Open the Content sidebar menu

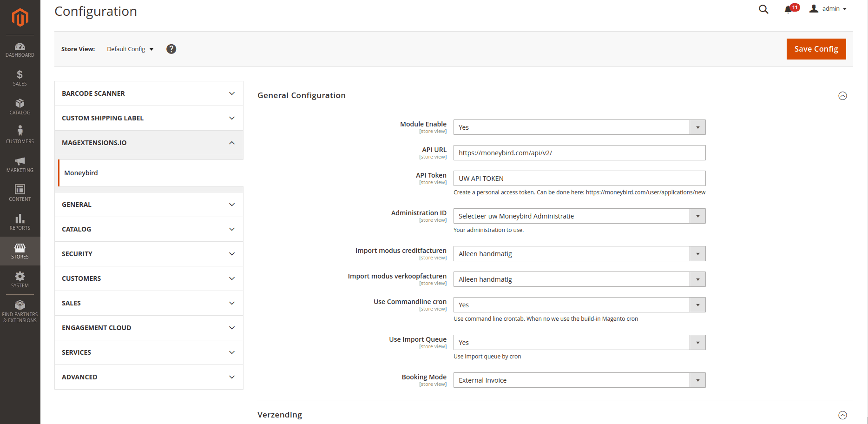pos(20,193)
